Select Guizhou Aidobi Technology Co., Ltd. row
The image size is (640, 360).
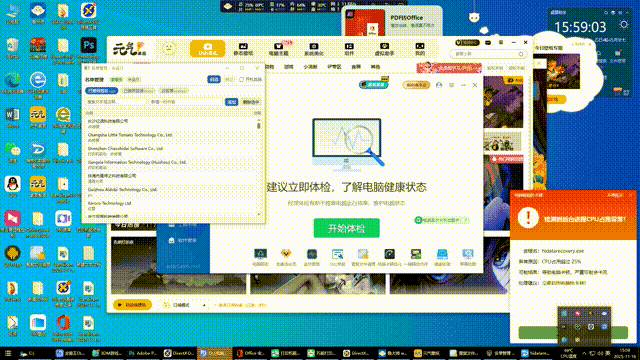click(171, 191)
